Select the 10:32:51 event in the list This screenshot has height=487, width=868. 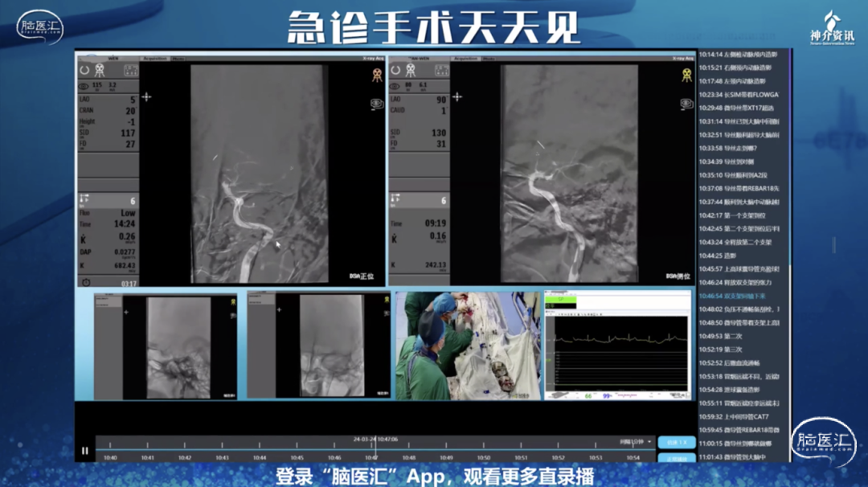coord(739,134)
